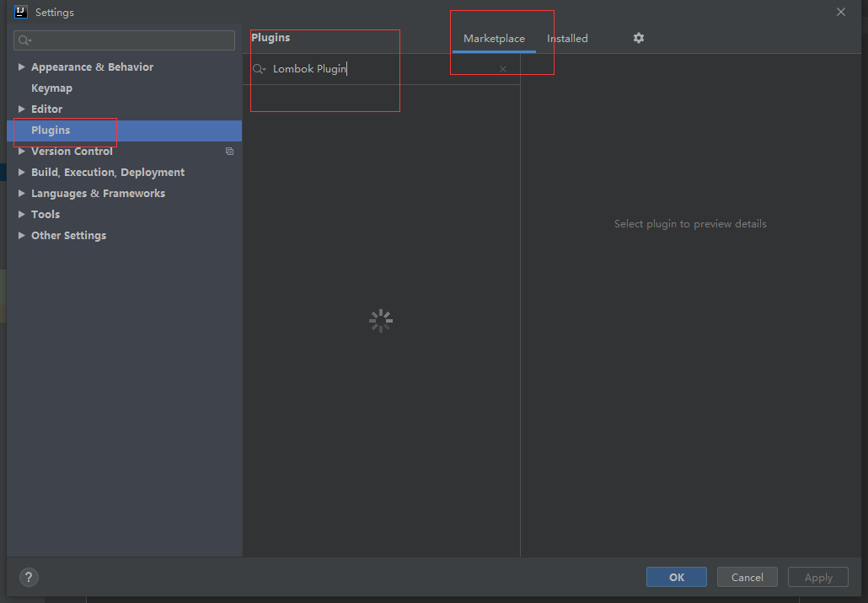Click the per-project settings icon beside Version Control
This screenshot has height=603, width=868.
click(x=229, y=151)
